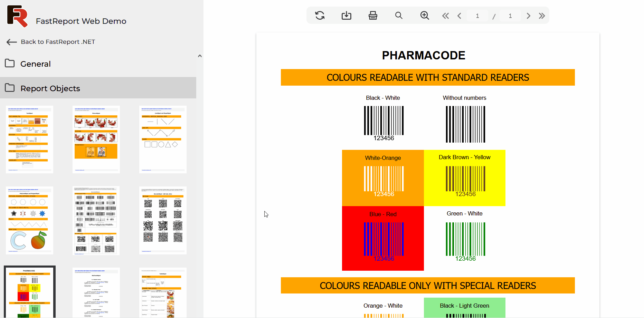Go to last page with double-right arrow
The width and height of the screenshot is (644, 318).
[x=542, y=16]
